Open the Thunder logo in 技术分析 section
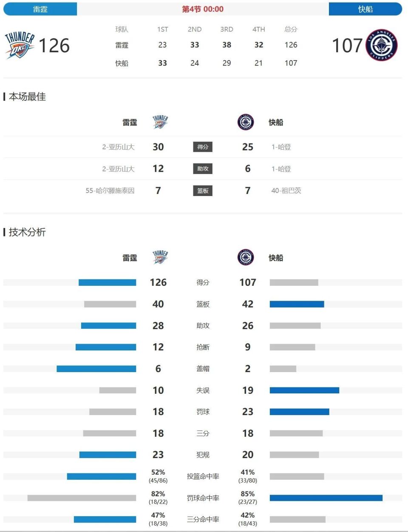The image size is (408, 532). coord(160,258)
